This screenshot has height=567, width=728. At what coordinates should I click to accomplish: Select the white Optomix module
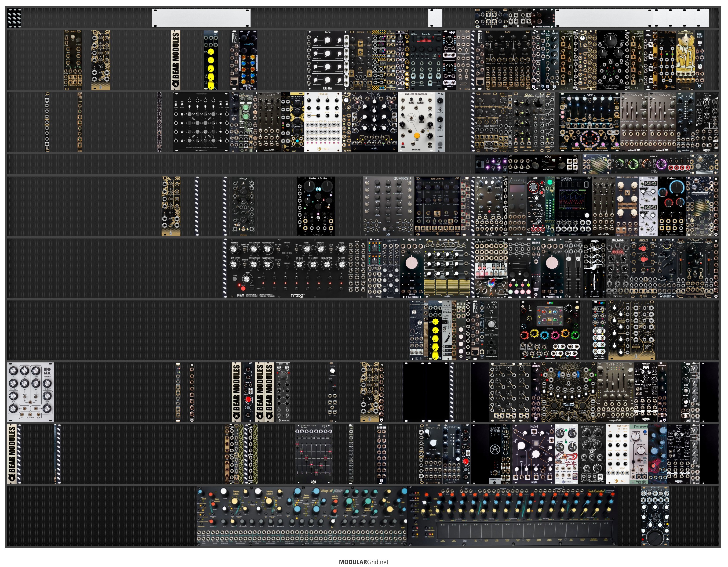coord(648,206)
